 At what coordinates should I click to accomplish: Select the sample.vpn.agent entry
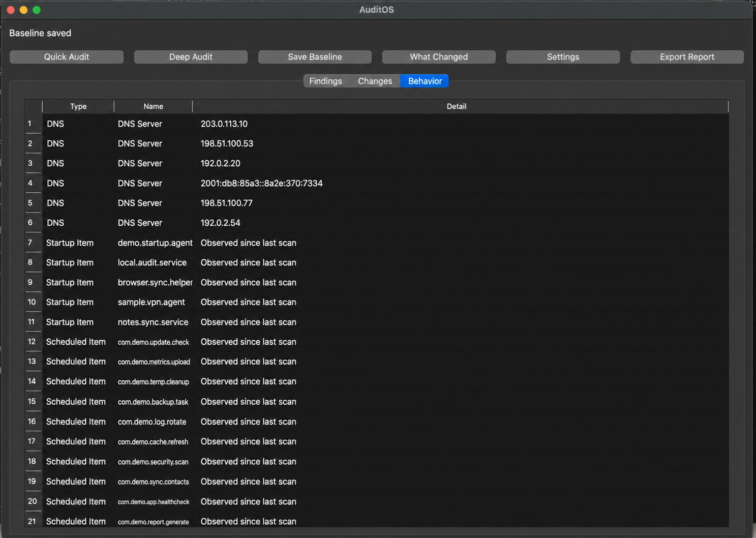pos(151,303)
